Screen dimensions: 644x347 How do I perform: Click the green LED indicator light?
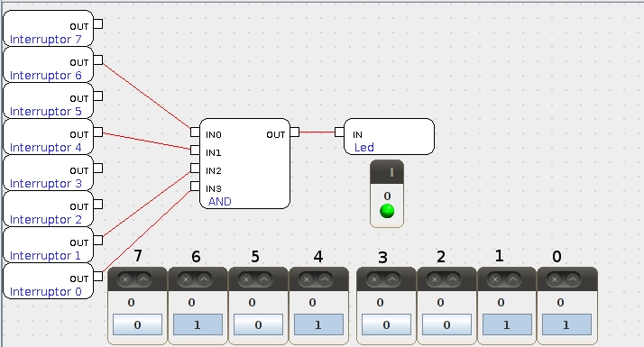[387, 211]
